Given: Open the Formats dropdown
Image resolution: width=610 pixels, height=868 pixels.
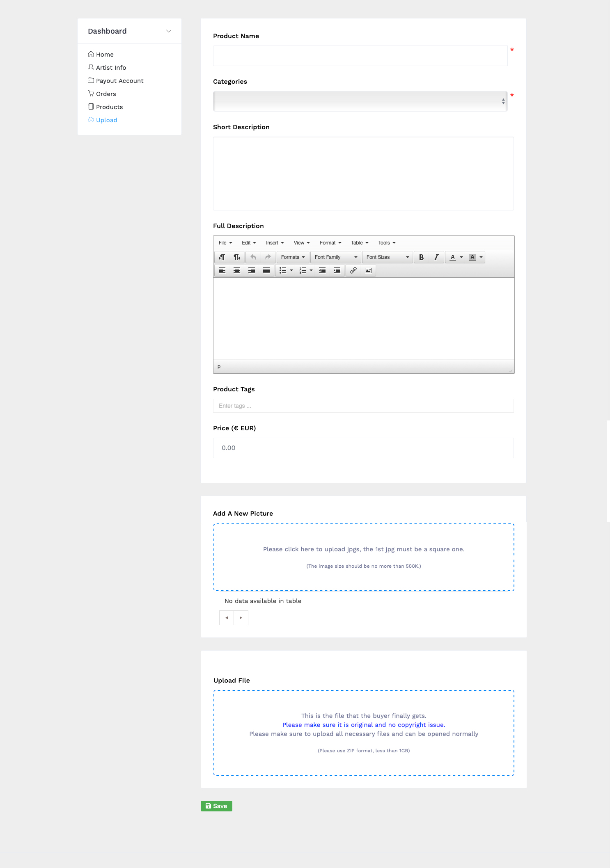Looking at the screenshot, I should coord(293,257).
